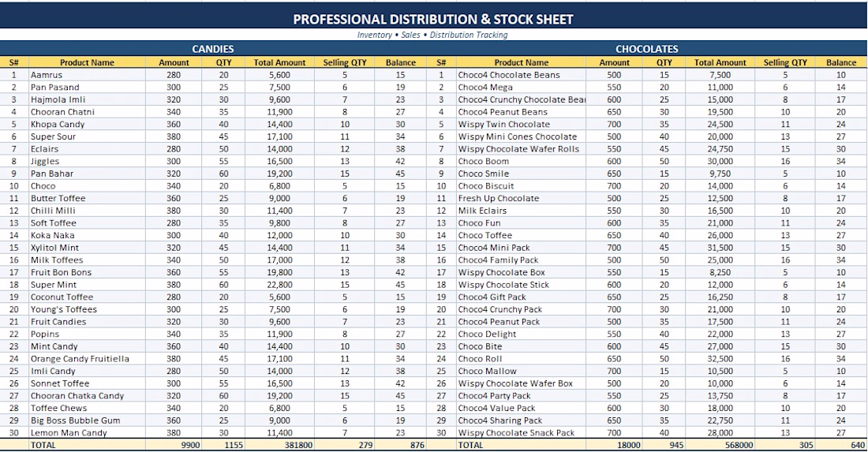Screen dimensions: 868x452
Task: Select the candies TOTAL row label
Action: [87, 445]
